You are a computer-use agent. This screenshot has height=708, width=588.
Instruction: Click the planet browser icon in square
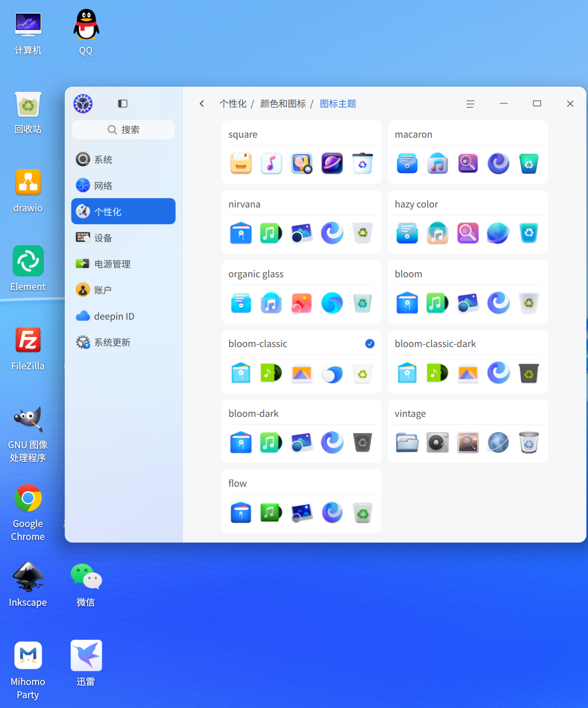[332, 163]
